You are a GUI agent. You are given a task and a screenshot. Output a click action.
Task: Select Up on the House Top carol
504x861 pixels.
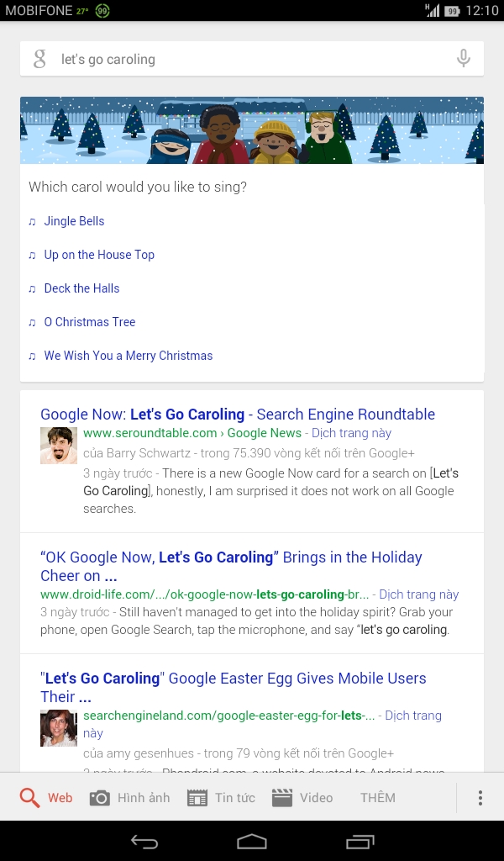point(99,255)
